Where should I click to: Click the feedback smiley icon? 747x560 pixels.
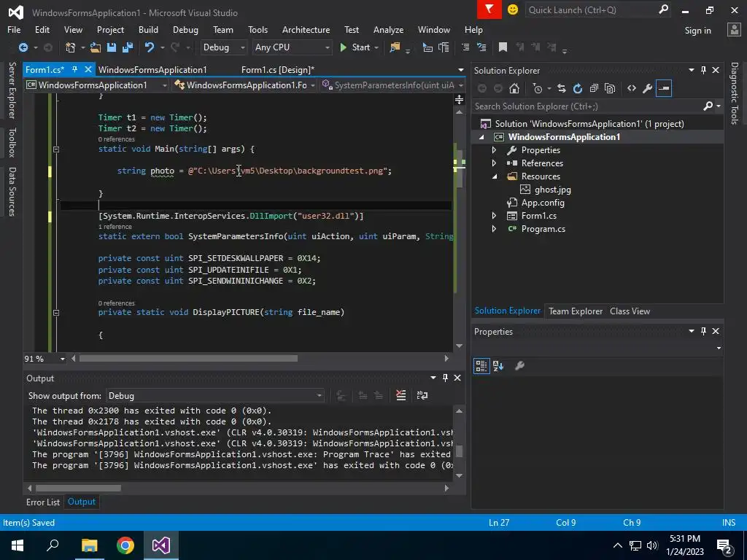pos(513,9)
